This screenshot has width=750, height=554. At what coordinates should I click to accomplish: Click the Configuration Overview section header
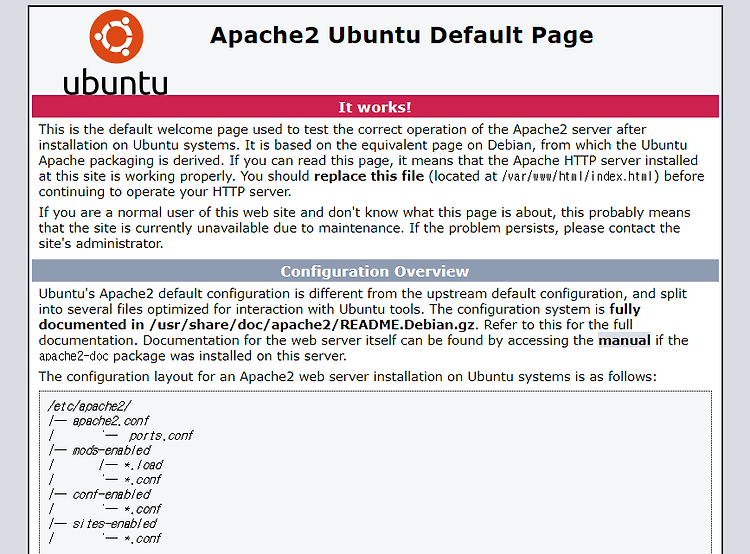click(x=375, y=271)
